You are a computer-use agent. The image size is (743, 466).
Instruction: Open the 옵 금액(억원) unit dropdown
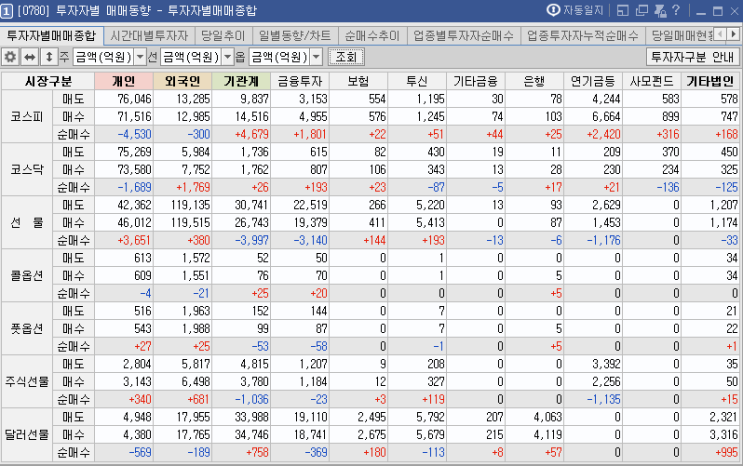(316, 57)
